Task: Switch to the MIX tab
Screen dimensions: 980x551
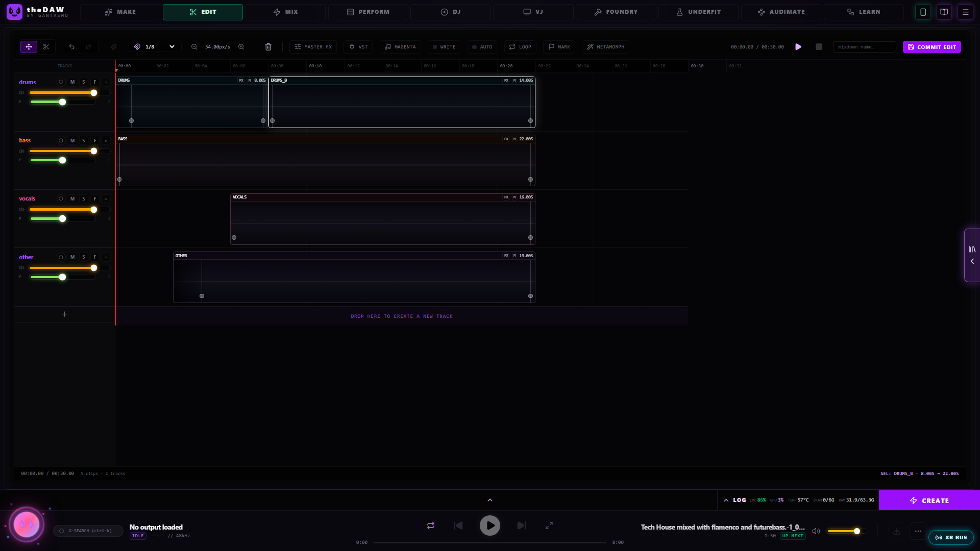Action: pos(285,12)
